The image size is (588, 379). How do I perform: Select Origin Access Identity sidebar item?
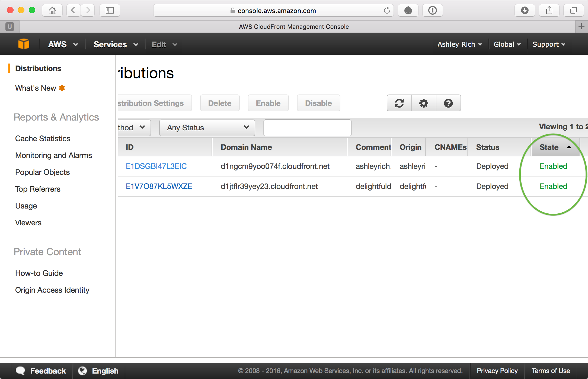pyautogui.click(x=52, y=290)
